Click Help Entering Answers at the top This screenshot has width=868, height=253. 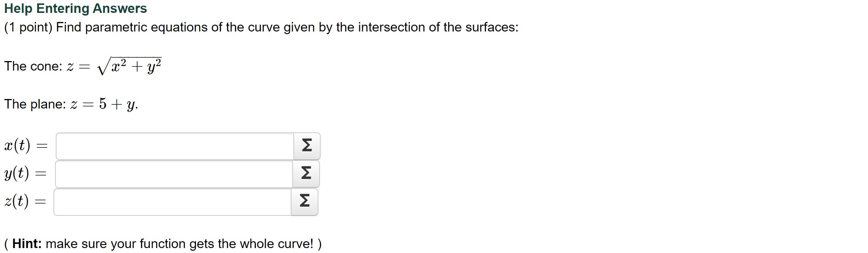(75, 8)
